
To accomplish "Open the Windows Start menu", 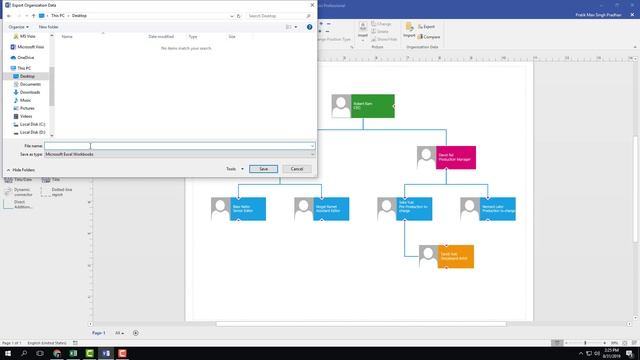I will coord(8,353).
